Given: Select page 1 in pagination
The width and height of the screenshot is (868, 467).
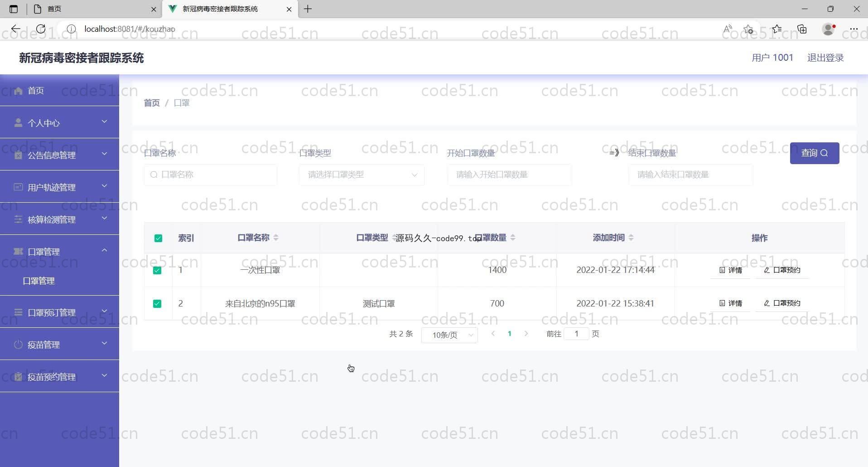Looking at the screenshot, I should [x=510, y=334].
